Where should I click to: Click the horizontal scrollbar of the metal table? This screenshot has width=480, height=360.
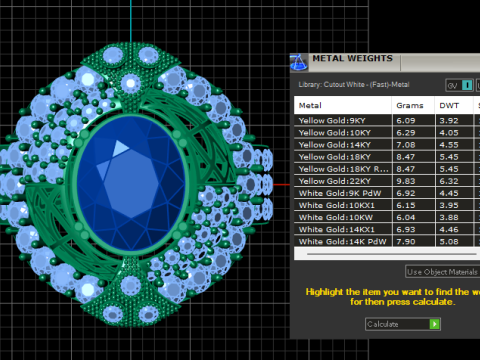pos(392,254)
